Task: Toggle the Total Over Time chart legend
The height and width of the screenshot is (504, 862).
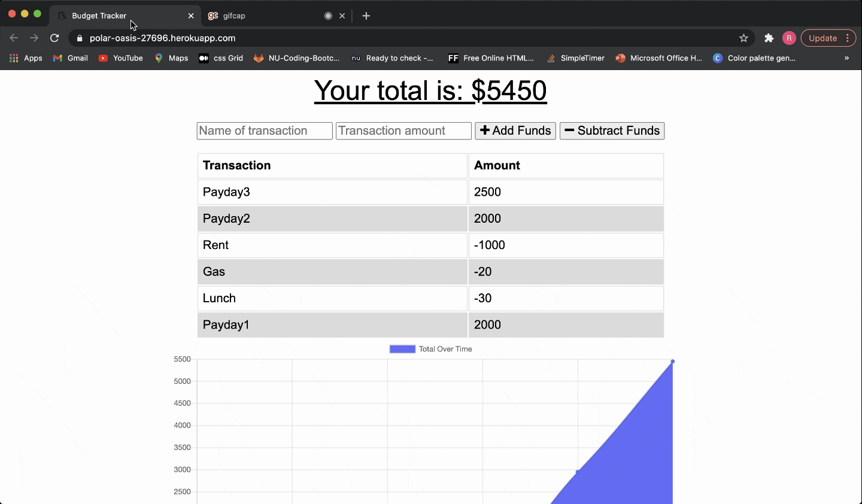Action: pyautogui.click(x=445, y=349)
